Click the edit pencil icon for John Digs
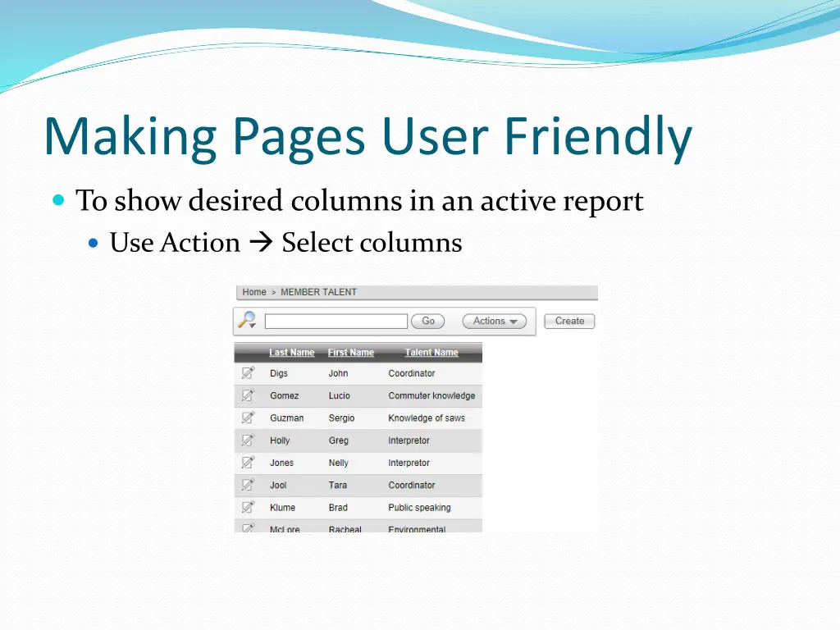840x630 pixels. coord(249,373)
